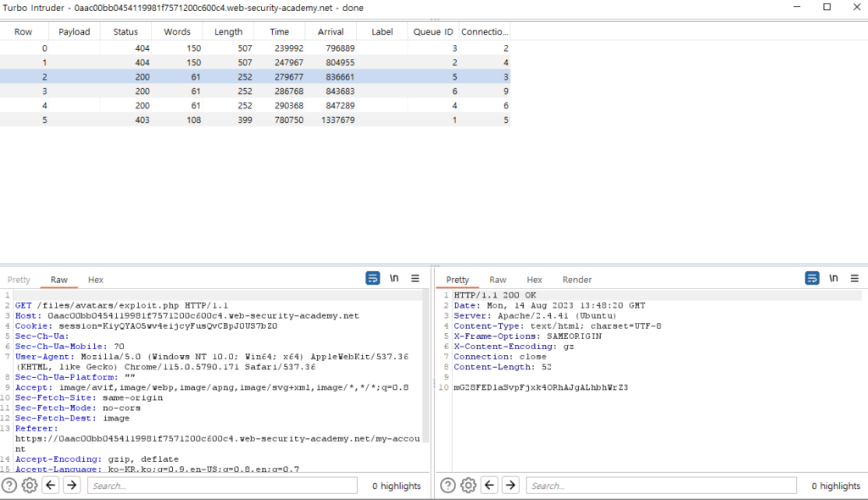Open request search settings gear
The image size is (868, 500).
(x=30, y=486)
